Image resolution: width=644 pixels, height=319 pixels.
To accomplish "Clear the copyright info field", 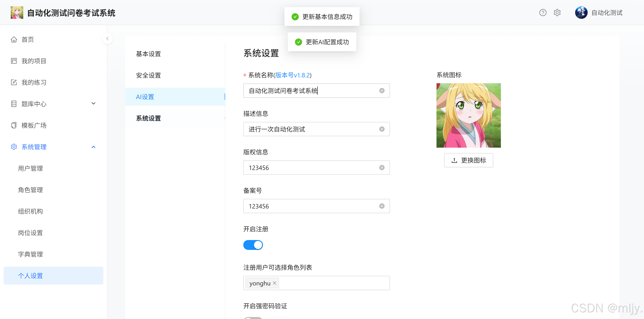I will 381,168.
